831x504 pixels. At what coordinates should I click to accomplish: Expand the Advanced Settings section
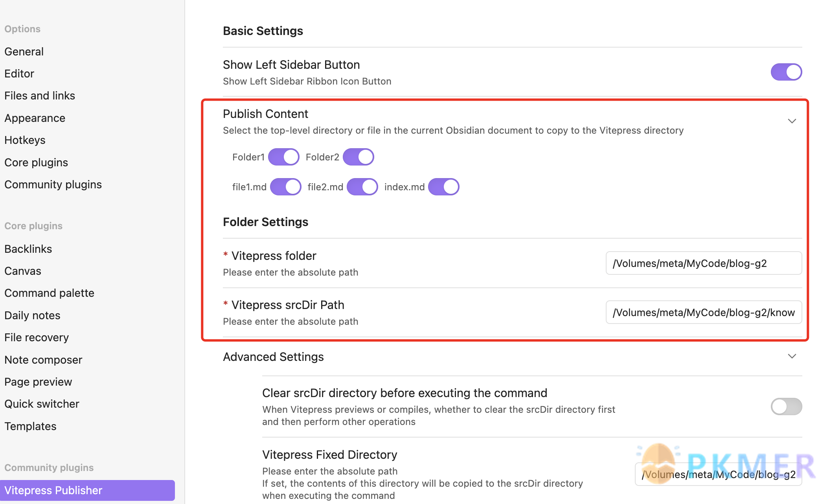(793, 356)
